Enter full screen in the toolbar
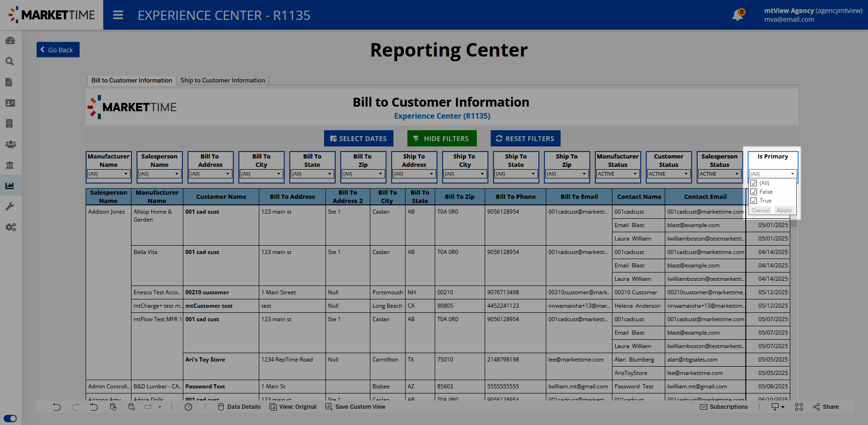 click(x=799, y=407)
